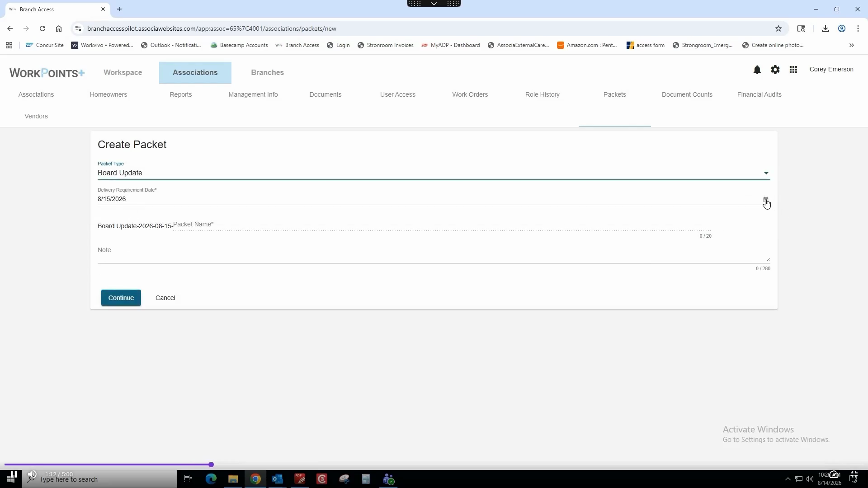The image size is (868, 488).
Task: Open Management Info
Action: tap(253, 94)
